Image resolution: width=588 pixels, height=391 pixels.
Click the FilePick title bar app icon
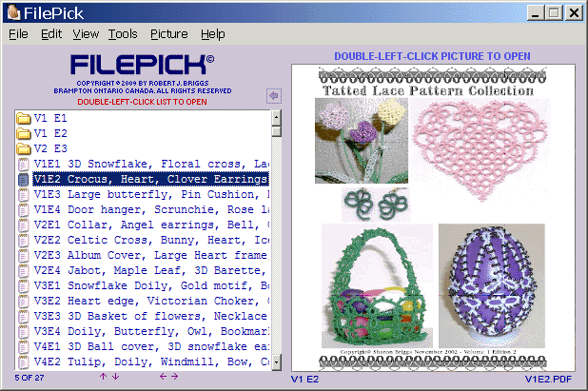click(x=13, y=12)
